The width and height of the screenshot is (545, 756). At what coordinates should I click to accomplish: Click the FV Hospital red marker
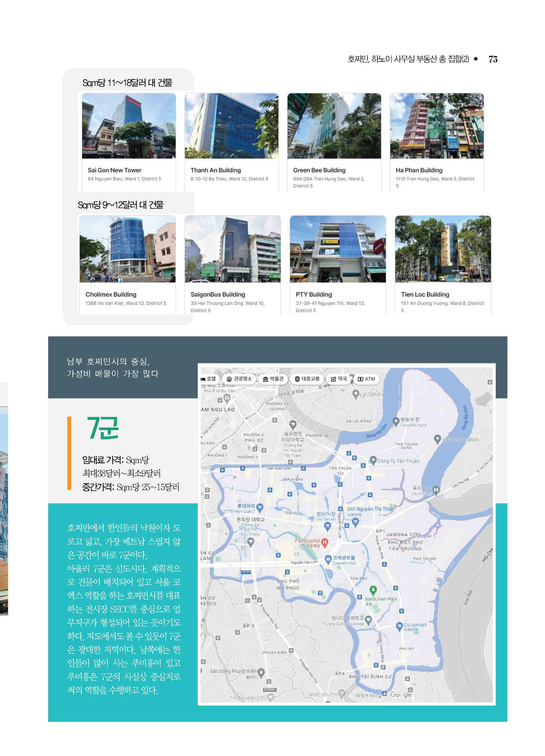324,542
